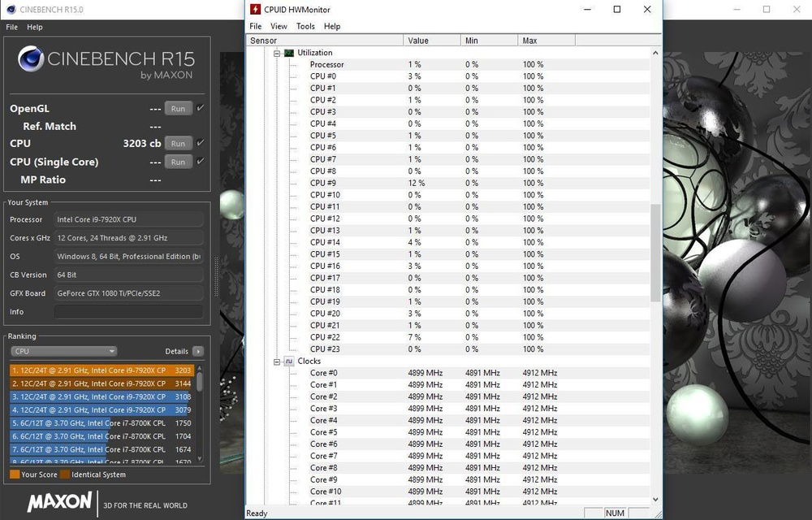
Task: Collapse the Clocks tree node
Action: [277, 361]
